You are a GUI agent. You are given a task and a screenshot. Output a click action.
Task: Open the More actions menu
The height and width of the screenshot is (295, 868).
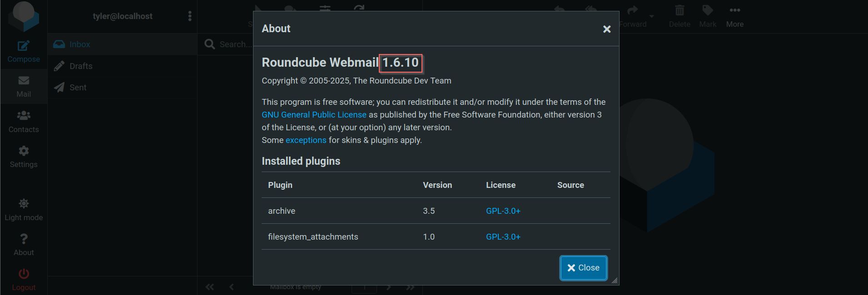(x=734, y=11)
